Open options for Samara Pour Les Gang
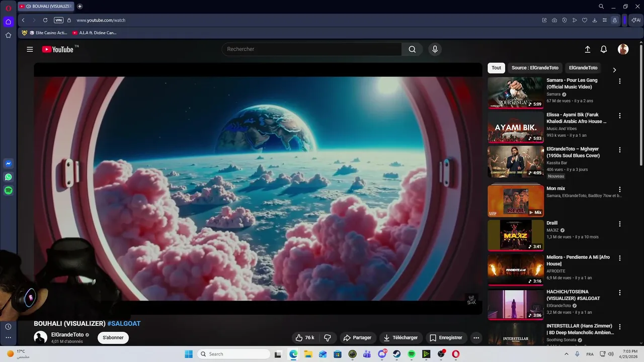The height and width of the screenshot is (362, 644). pos(620,81)
